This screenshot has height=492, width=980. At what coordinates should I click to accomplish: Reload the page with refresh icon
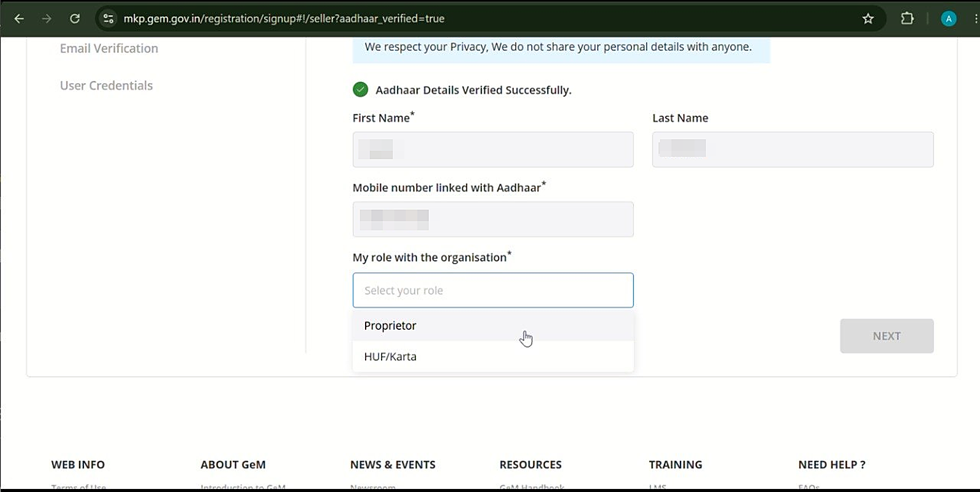75,18
